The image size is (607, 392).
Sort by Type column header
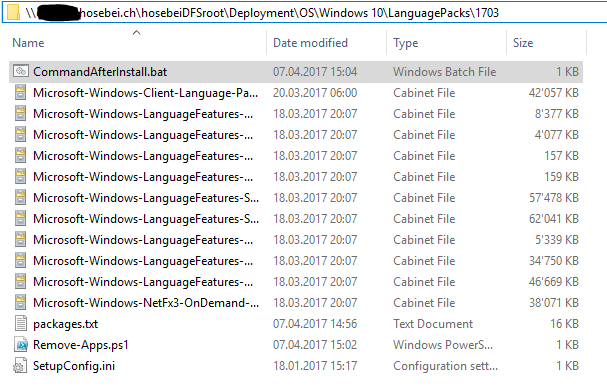click(x=406, y=43)
